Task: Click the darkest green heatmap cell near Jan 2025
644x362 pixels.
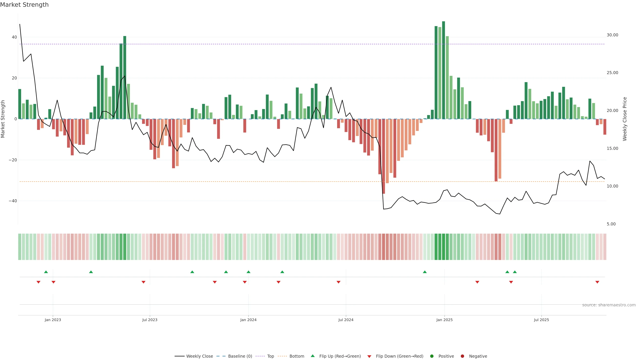Action: 443,247
